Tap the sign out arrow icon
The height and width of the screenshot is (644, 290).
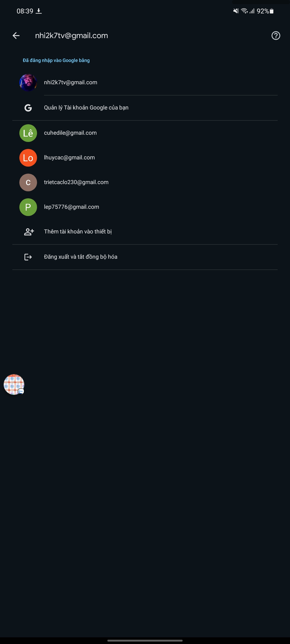pos(28,257)
